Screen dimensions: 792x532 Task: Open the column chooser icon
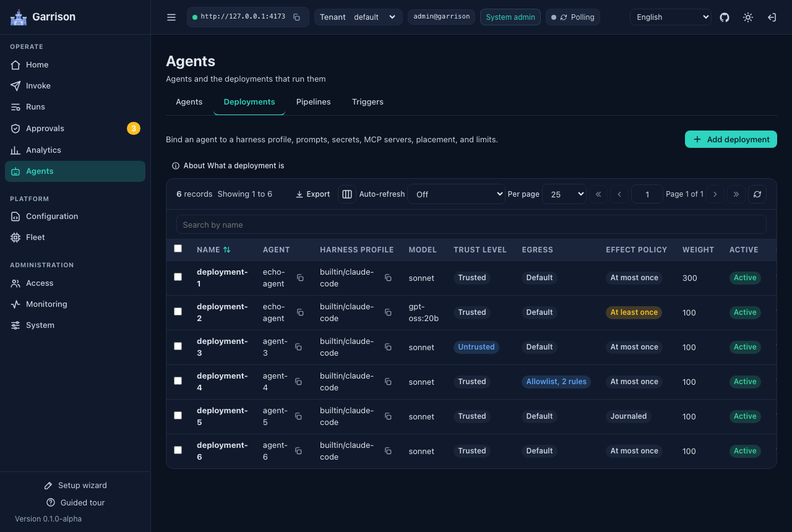coord(347,194)
